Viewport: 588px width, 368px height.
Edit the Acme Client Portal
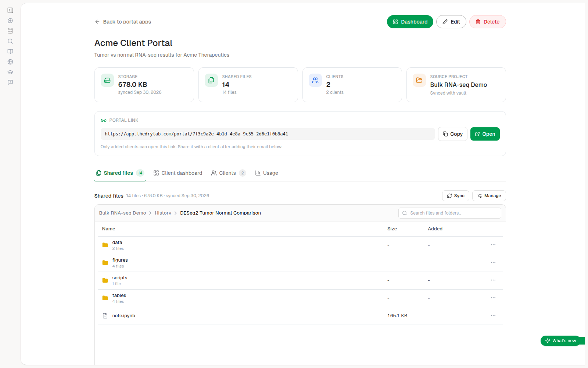[451, 22]
